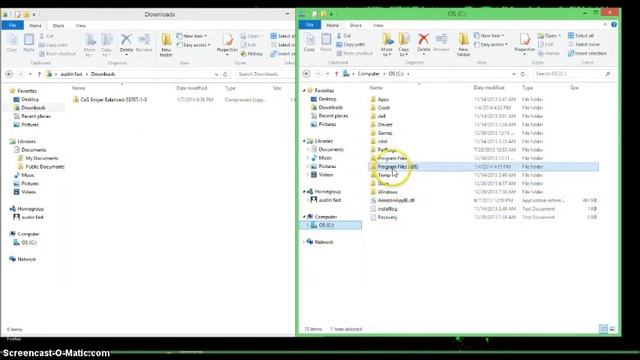Image resolution: width=640 pixels, height=360 pixels.
Task: Click Rename icon in OS (C:) window
Action: [x=441, y=43]
